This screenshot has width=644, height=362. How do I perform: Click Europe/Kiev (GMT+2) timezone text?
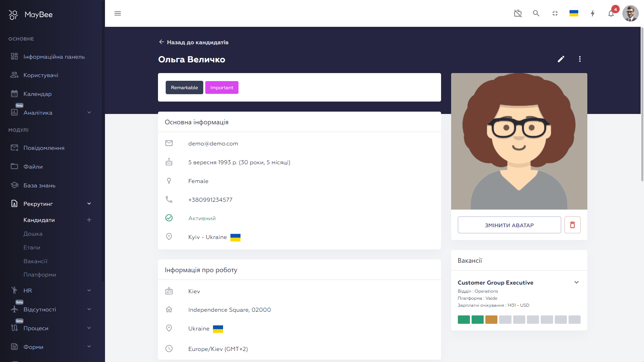(x=218, y=349)
